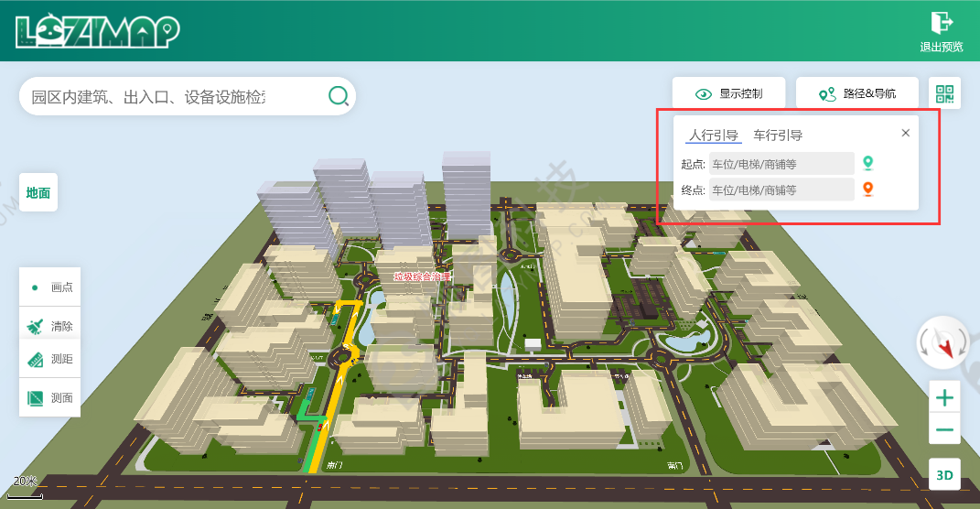Viewport: 980px width, 509px height.
Task: Click the compass rotation control
Action: point(943,342)
